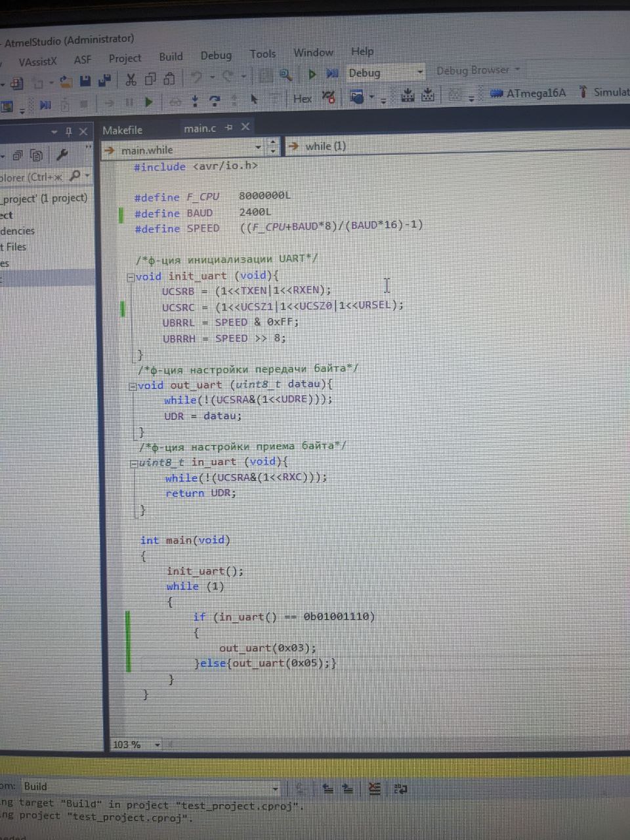Image resolution: width=630 pixels, height=840 pixels.
Task: Click the 'return UDR;' code line
Action: (200, 493)
